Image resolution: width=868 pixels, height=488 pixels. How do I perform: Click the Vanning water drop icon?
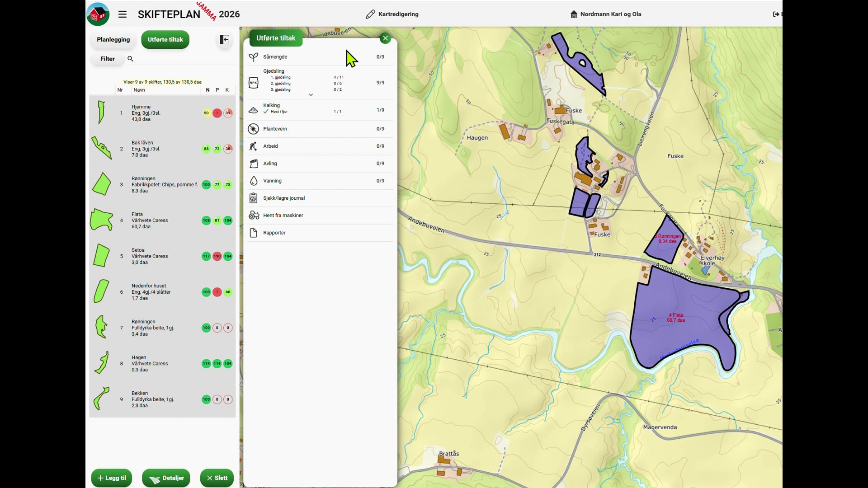(254, 181)
